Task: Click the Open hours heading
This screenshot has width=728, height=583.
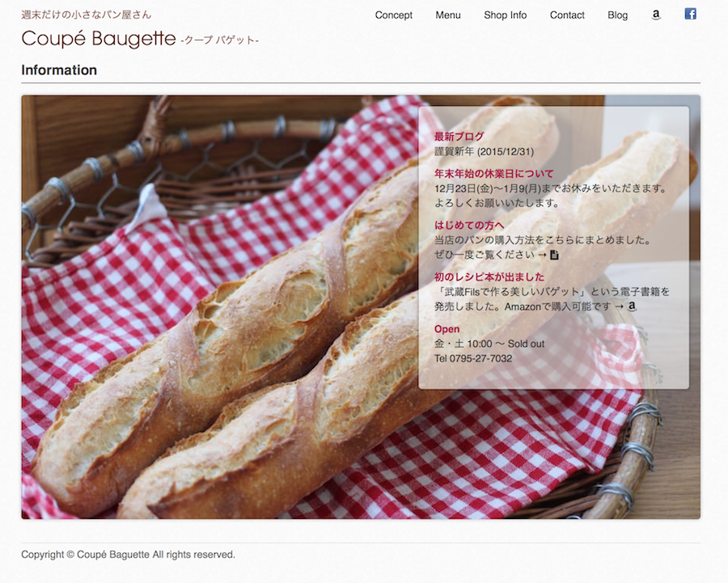Action: click(x=447, y=329)
